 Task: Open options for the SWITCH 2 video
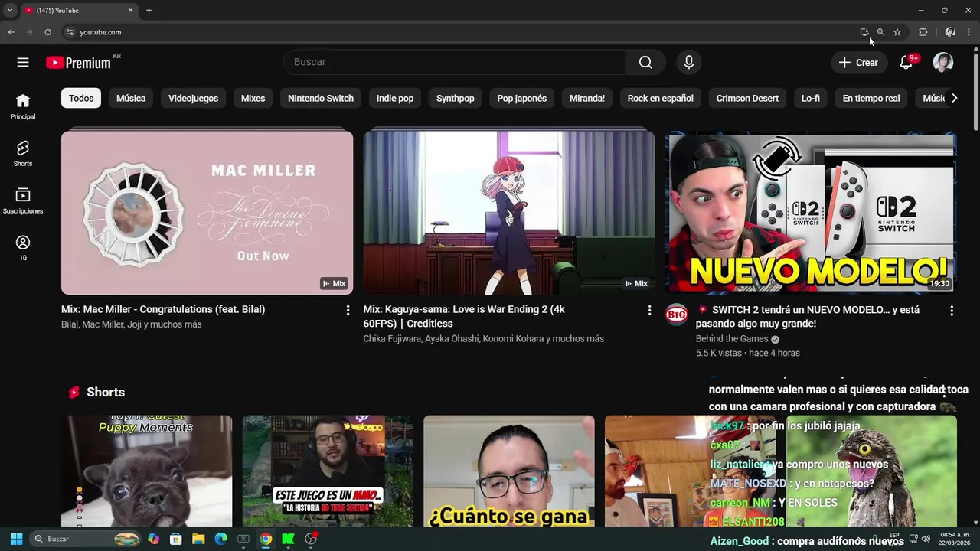tap(952, 311)
